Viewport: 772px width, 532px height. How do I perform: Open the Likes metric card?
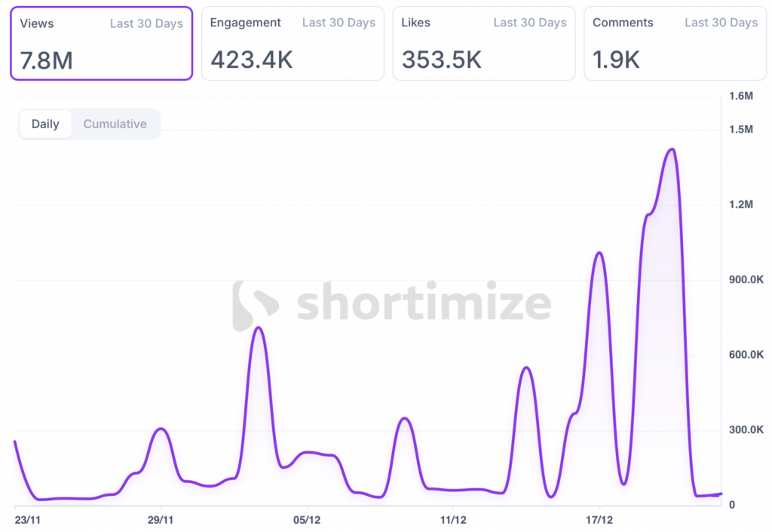point(484,43)
